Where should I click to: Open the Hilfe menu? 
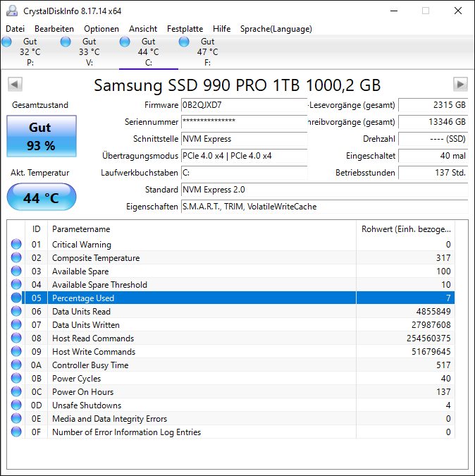tap(221, 29)
